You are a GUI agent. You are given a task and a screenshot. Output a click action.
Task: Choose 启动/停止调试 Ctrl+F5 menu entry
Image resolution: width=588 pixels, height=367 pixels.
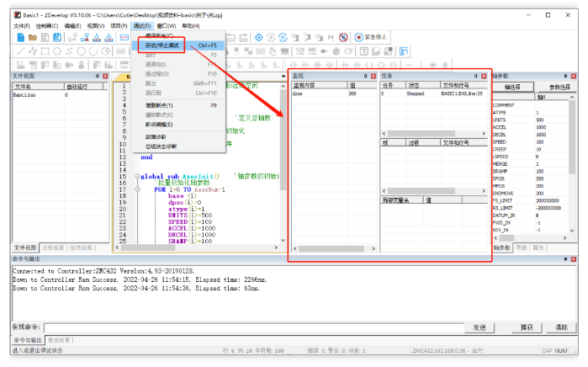click(178, 45)
